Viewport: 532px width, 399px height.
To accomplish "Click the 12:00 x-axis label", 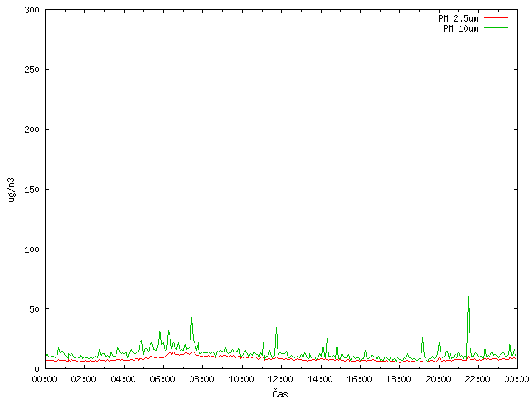I will click(x=281, y=379).
